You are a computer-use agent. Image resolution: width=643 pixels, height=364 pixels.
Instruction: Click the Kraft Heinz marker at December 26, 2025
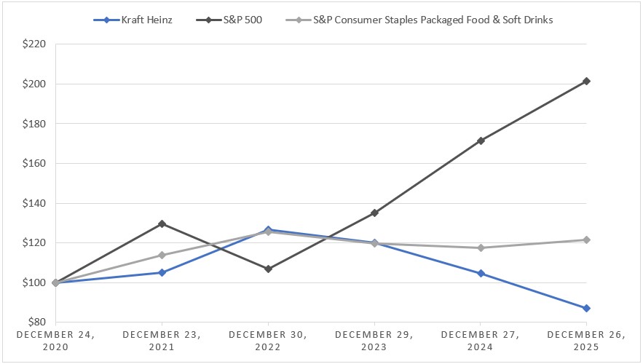click(587, 308)
